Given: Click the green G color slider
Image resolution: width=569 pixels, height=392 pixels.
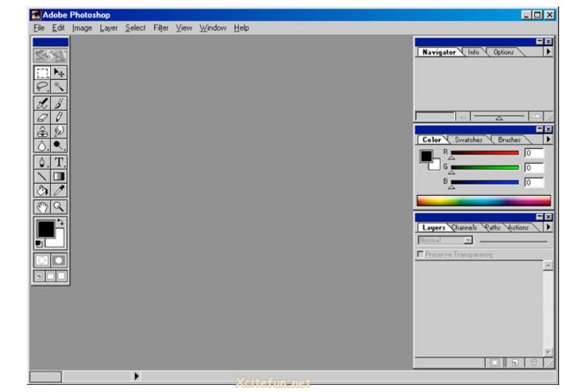Looking at the screenshot, I should [x=484, y=167].
